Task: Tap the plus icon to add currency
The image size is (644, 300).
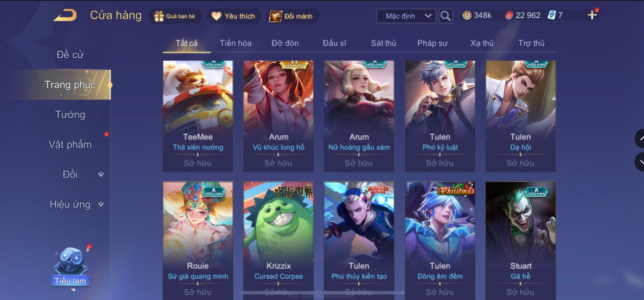Action: 592,15
